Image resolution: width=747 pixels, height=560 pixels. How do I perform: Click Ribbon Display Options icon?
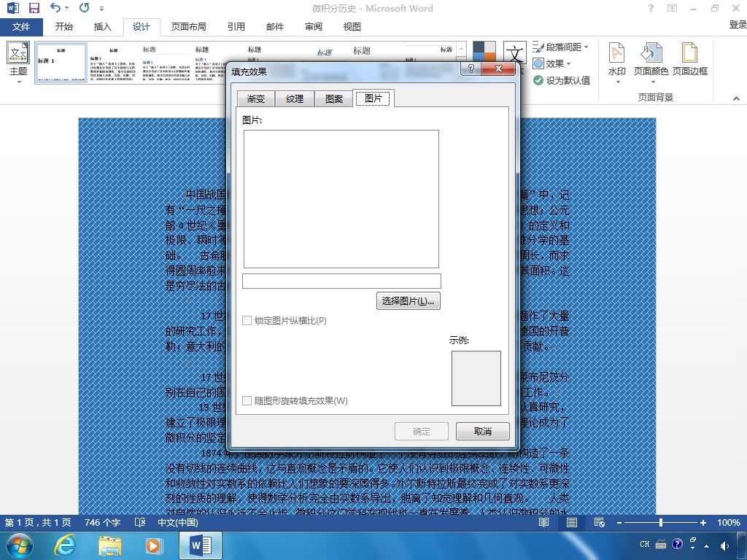click(672, 8)
